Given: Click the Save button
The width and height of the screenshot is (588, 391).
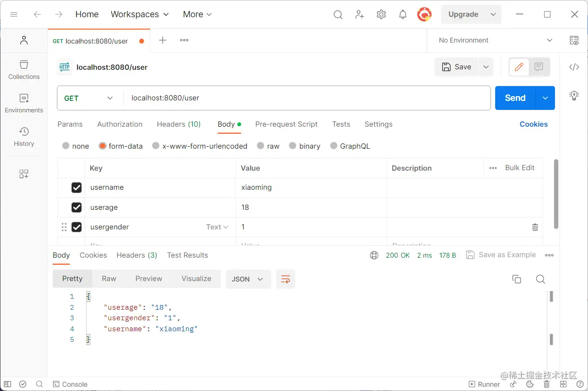Looking at the screenshot, I should (457, 67).
